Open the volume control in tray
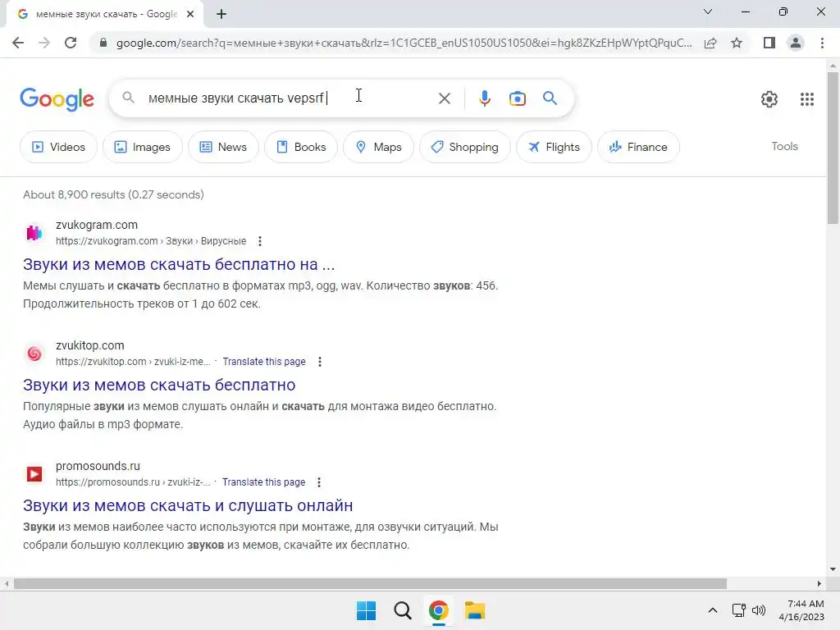840x630 pixels. pos(759,610)
